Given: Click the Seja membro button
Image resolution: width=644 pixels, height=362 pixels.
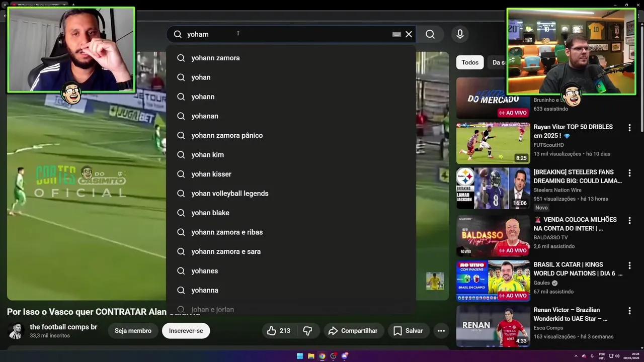Looking at the screenshot, I should pyautogui.click(x=133, y=331).
